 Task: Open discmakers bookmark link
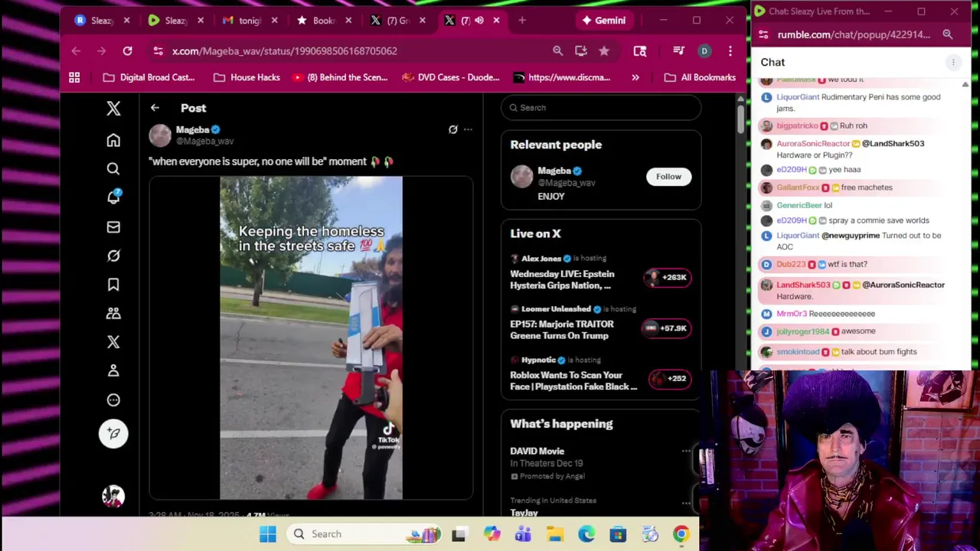[x=562, y=77]
